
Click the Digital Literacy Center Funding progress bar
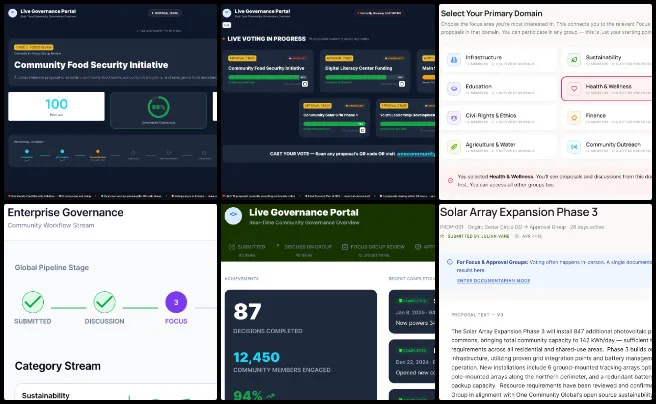[364, 77]
